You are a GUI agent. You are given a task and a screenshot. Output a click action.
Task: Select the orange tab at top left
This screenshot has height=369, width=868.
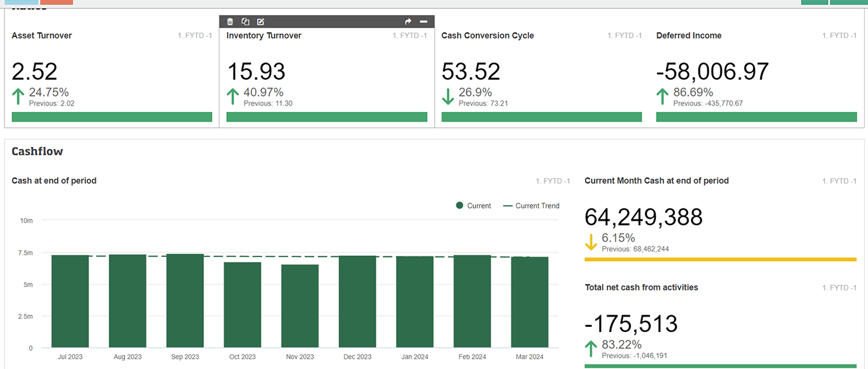point(58,2)
